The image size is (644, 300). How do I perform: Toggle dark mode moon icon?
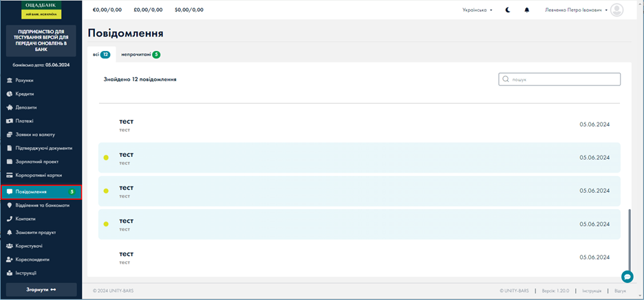[508, 10]
